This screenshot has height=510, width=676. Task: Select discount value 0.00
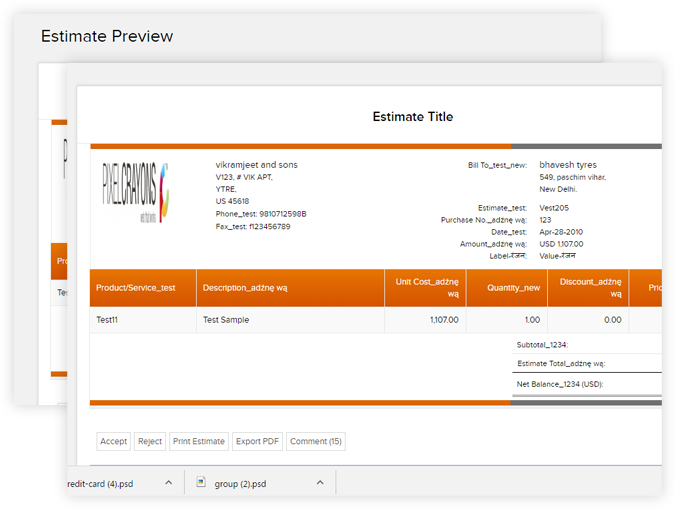612,320
